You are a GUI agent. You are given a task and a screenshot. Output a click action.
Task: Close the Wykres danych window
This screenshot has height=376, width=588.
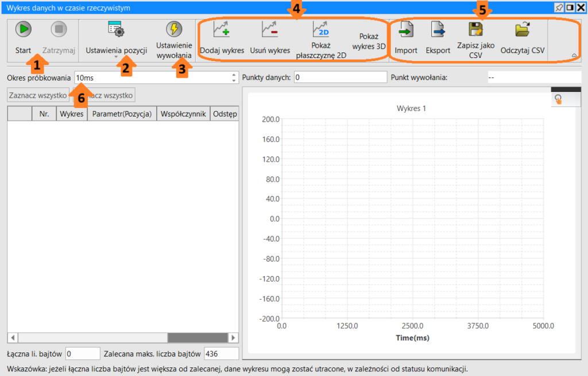click(x=581, y=7)
